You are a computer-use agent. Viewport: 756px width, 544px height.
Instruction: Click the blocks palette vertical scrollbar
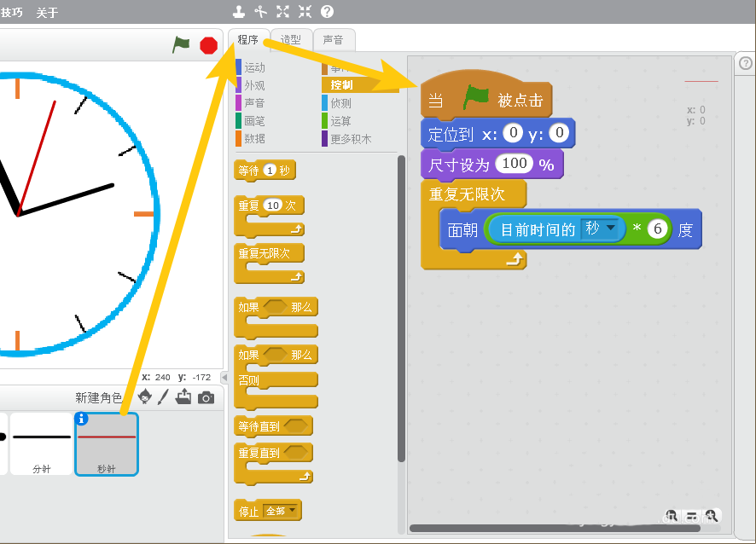[401, 309]
